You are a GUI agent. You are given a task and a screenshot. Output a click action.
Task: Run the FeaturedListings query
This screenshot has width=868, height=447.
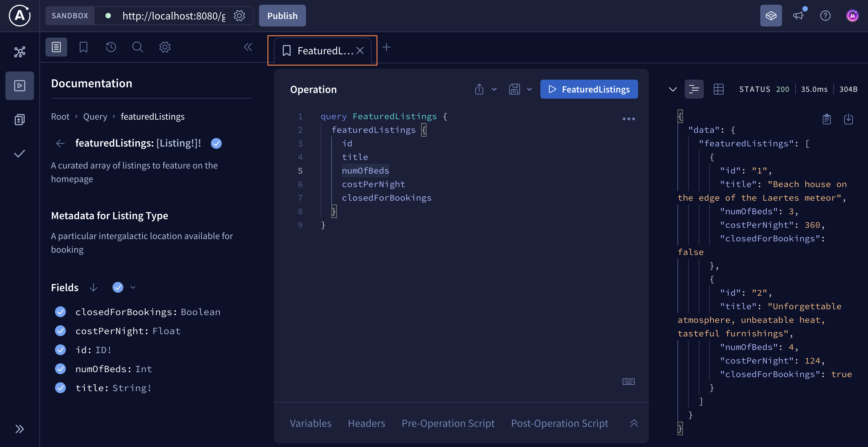[589, 89]
